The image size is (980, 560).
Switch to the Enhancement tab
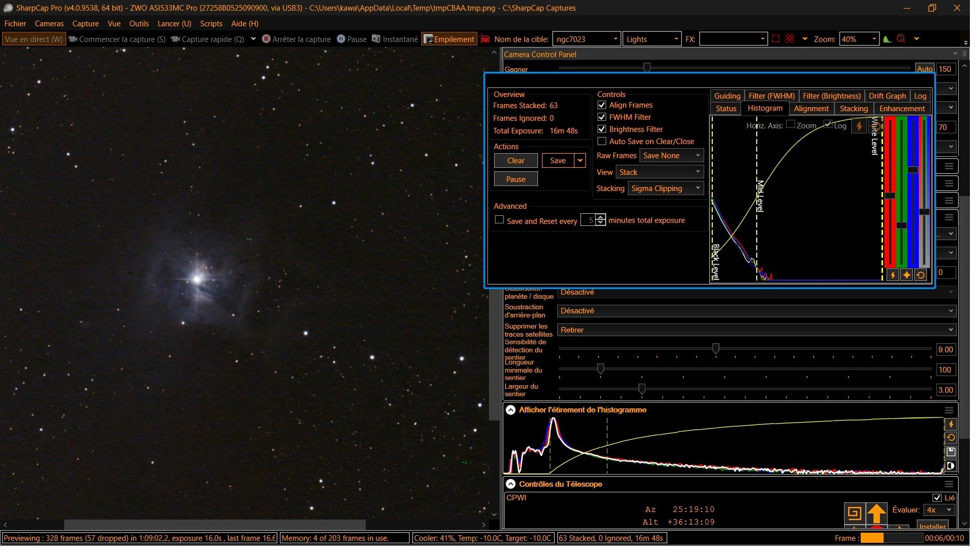(902, 109)
